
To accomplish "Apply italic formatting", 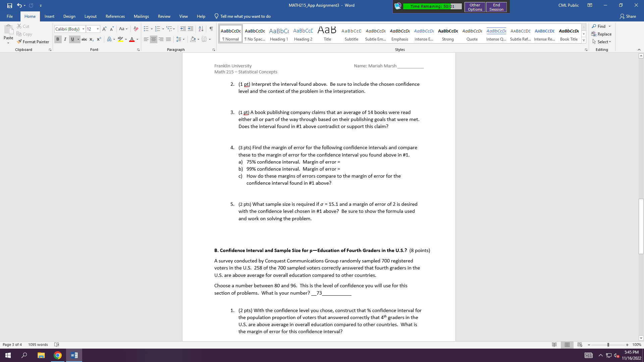I will (65, 39).
